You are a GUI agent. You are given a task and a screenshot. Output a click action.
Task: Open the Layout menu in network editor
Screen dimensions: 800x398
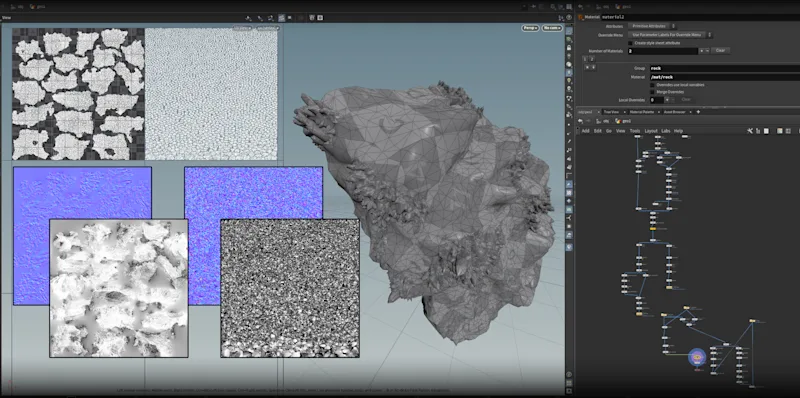[651, 131]
